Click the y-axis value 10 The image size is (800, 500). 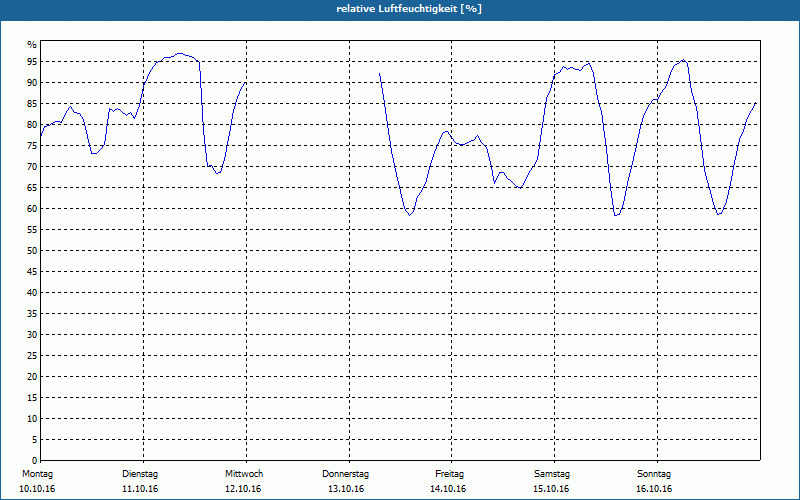32,419
